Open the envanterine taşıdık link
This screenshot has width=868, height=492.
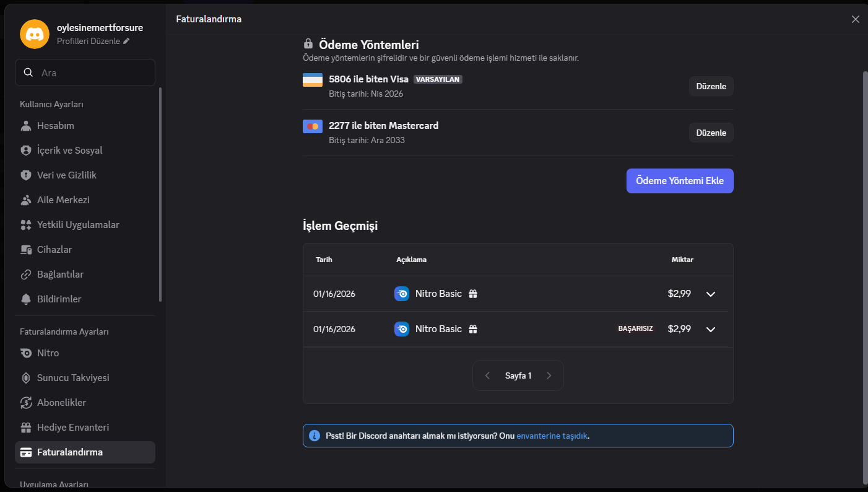[x=552, y=436]
